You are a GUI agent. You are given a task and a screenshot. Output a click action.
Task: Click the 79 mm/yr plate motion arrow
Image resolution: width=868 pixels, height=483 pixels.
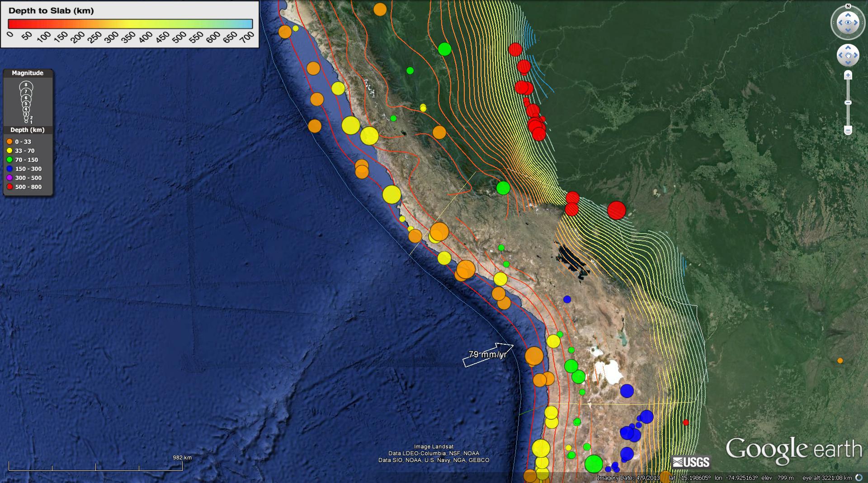point(488,355)
